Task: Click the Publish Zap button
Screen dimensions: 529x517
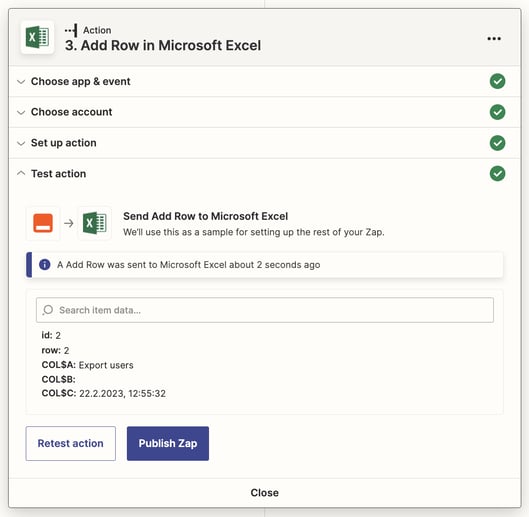Action: pyautogui.click(x=168, y=443)
